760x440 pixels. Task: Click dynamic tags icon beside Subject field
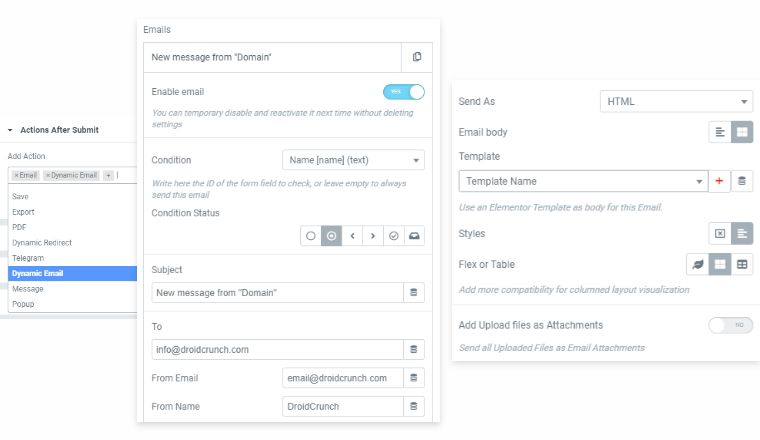(x=414, y=292)
